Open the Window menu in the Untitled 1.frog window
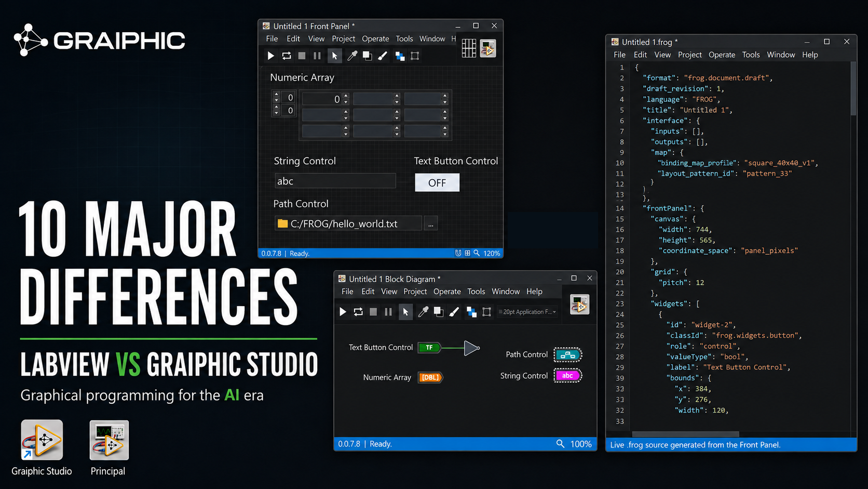868x489 pixels. (781, 55)
